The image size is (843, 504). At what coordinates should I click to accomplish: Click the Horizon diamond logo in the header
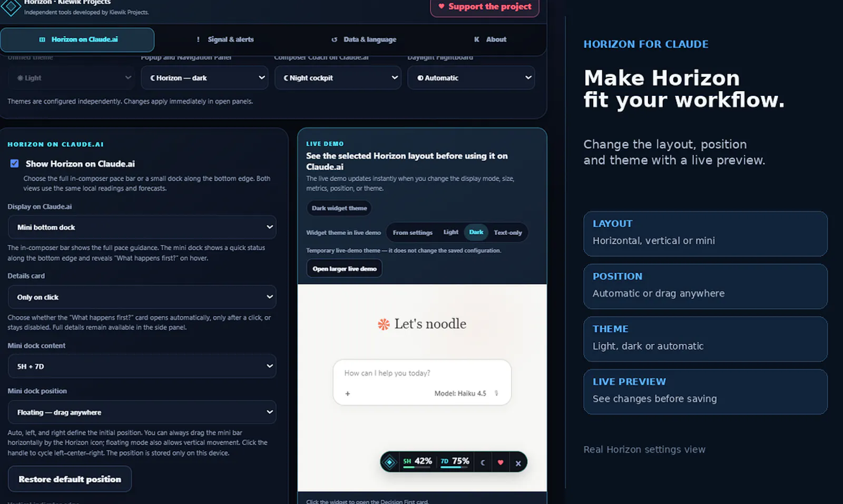pos(11,7)
